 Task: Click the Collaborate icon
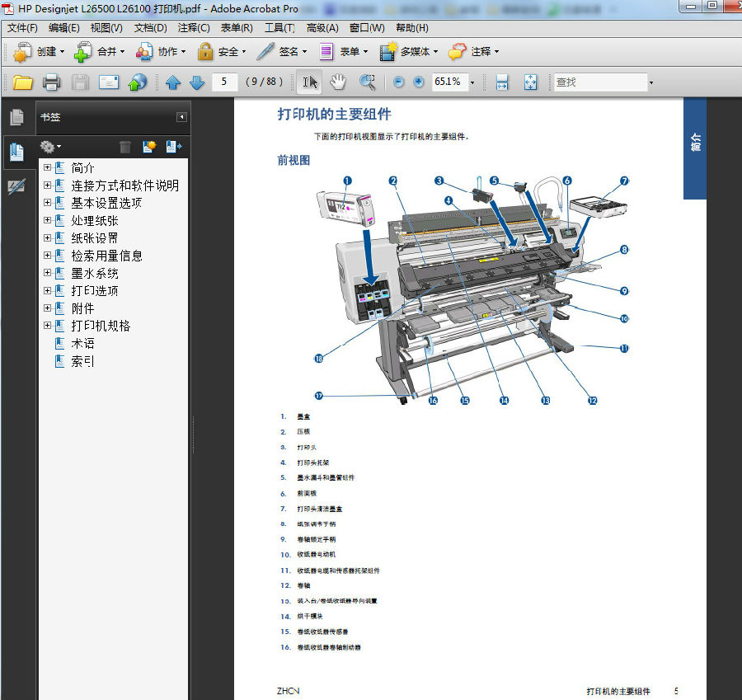tap(143, 52)
